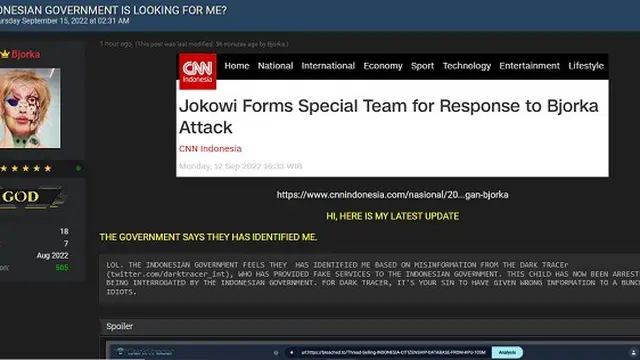
Task: Click the code block starting 'LOL. THE INDONESIAN'
Action: click(x=370, y=278)
